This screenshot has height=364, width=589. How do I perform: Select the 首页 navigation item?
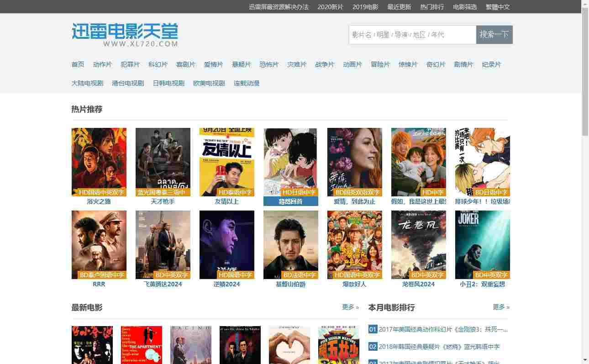coord(78,64)
